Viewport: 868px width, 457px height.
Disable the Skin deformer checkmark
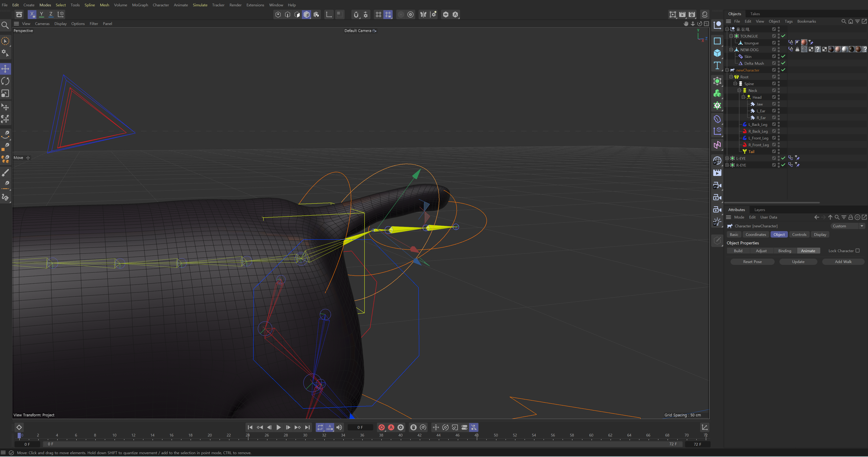783,56
